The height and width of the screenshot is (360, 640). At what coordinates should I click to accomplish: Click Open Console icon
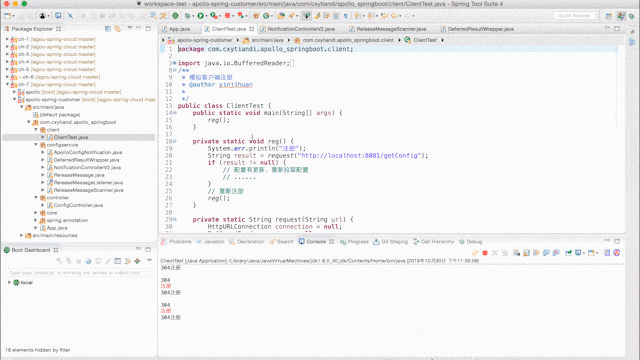click(591, 253)
